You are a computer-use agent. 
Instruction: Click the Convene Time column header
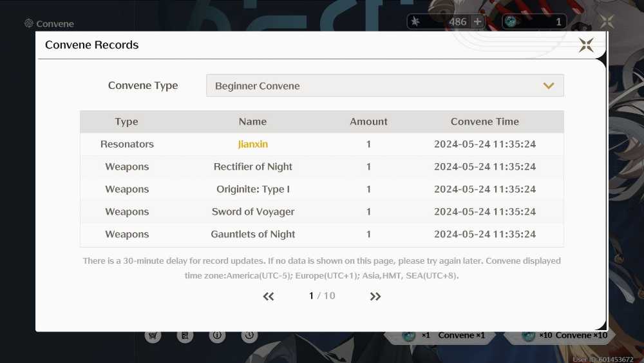[x=485, y=122]
